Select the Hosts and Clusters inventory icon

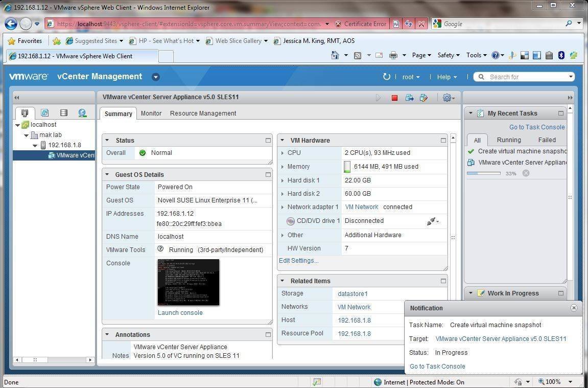tap(25, 112)
